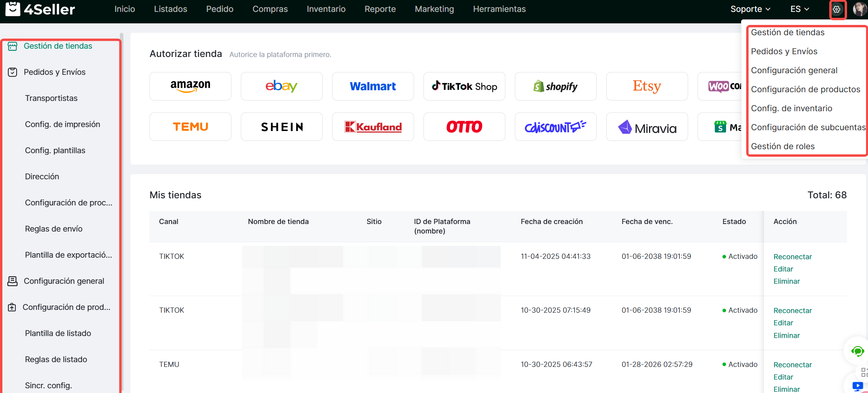Go to Reglas de envío settings

point(54,229)
